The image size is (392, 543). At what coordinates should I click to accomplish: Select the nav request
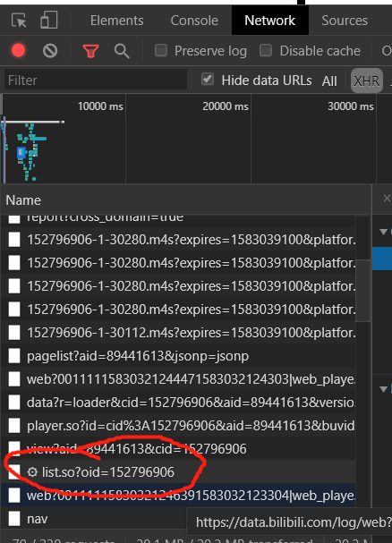(x=94, y=519)
